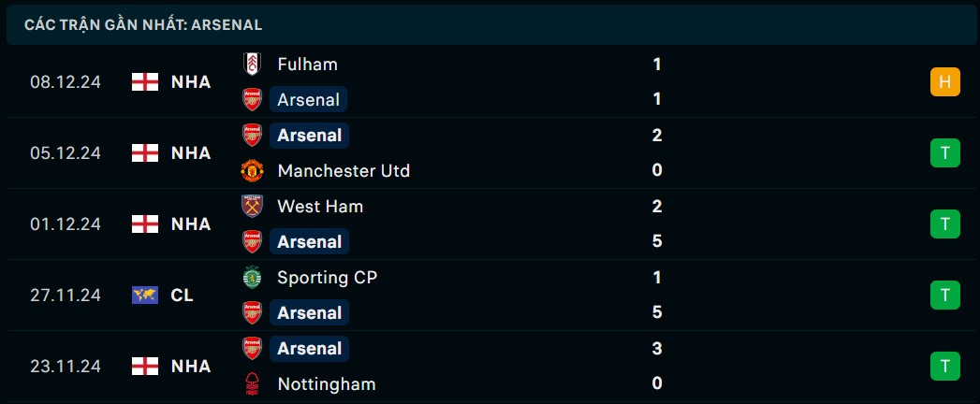
Task: Click the Nottingham Forest club crest
Action: 252,384
